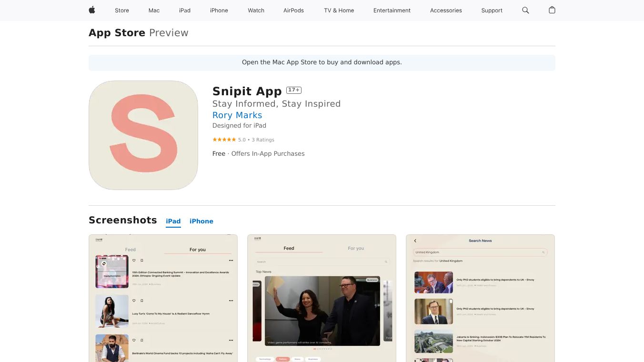Open the search magnifier icon
644x362 pixels.
pyautogui.click(x=525, y=10)
